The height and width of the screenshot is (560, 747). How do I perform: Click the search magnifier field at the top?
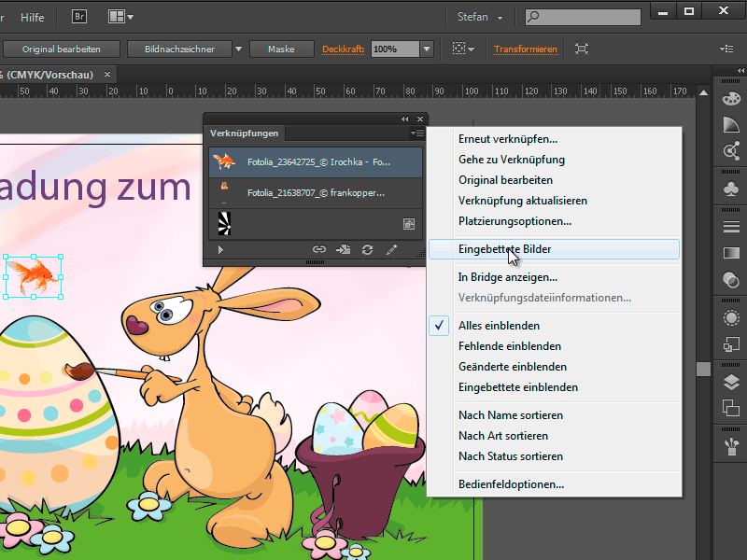pos(583,17)
